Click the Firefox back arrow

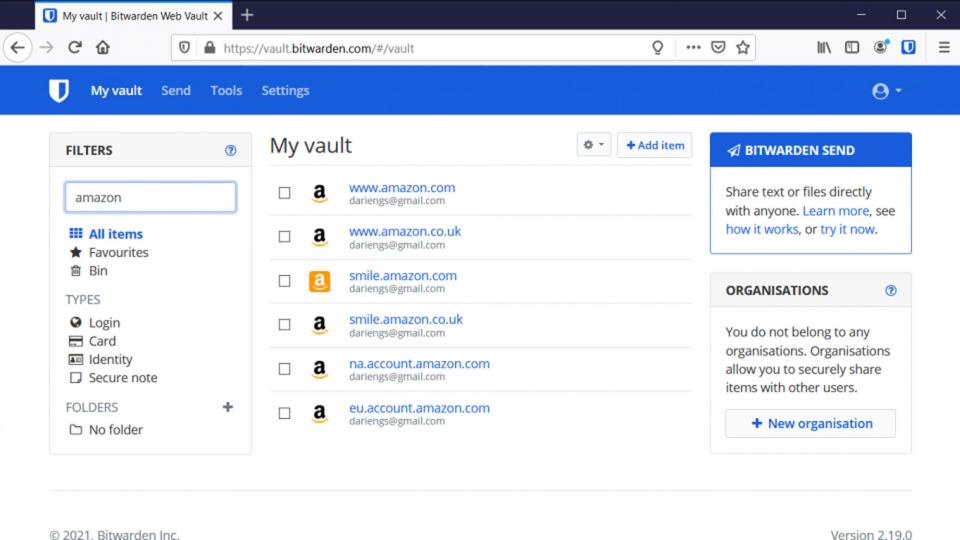pyautogui.click(x=18, y=47)
